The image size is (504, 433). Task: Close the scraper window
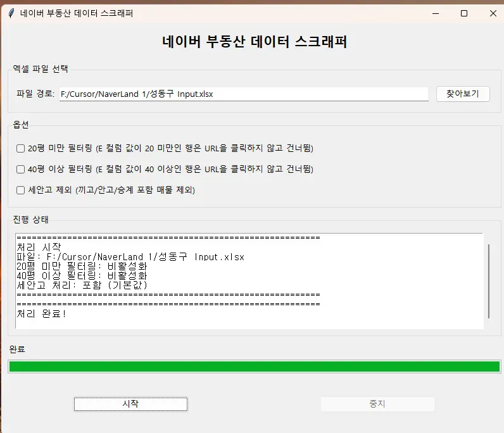pyautogui.click(x=493, y=13)
